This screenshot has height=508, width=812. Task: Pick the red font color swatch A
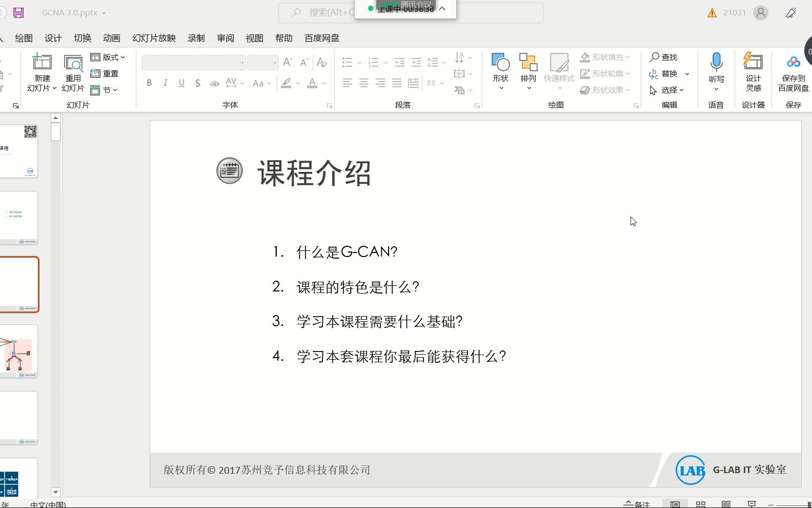click(x=312, y=83)
